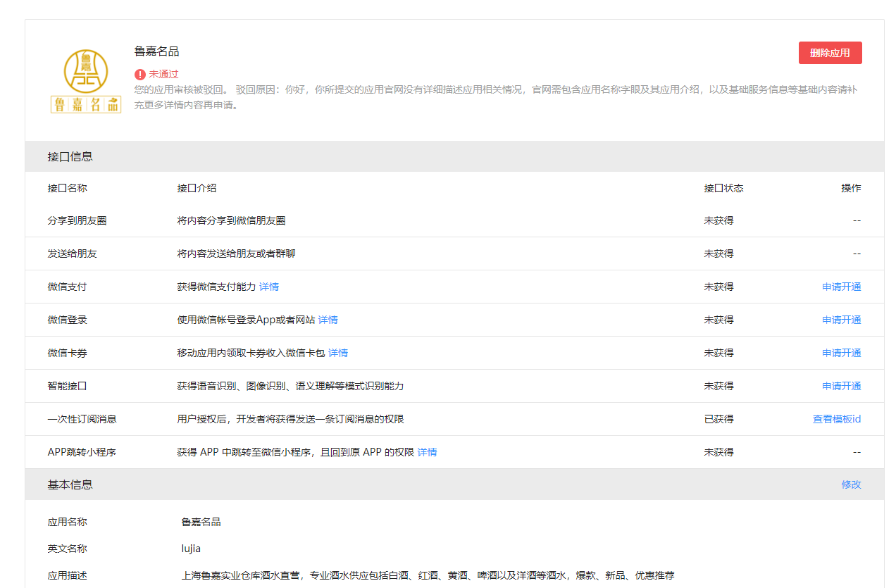
Task: Click the 接口状态 column header
Action: coord(723,188)
